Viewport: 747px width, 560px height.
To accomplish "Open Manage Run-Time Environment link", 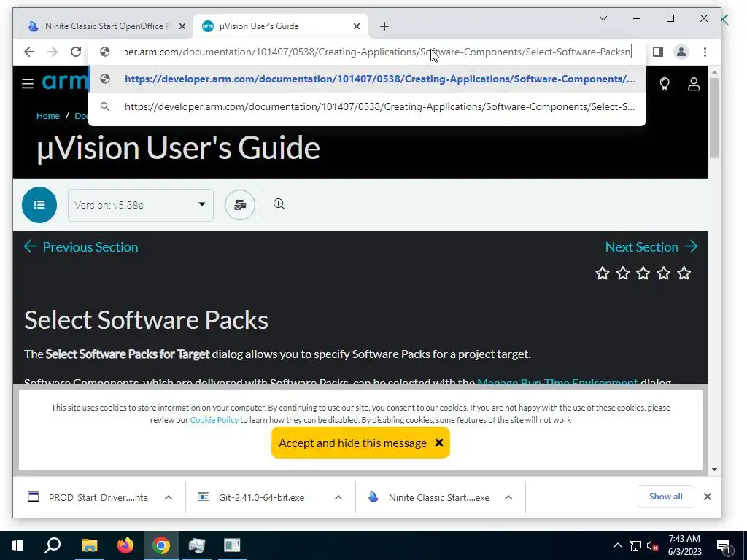I will pos(557,382).
